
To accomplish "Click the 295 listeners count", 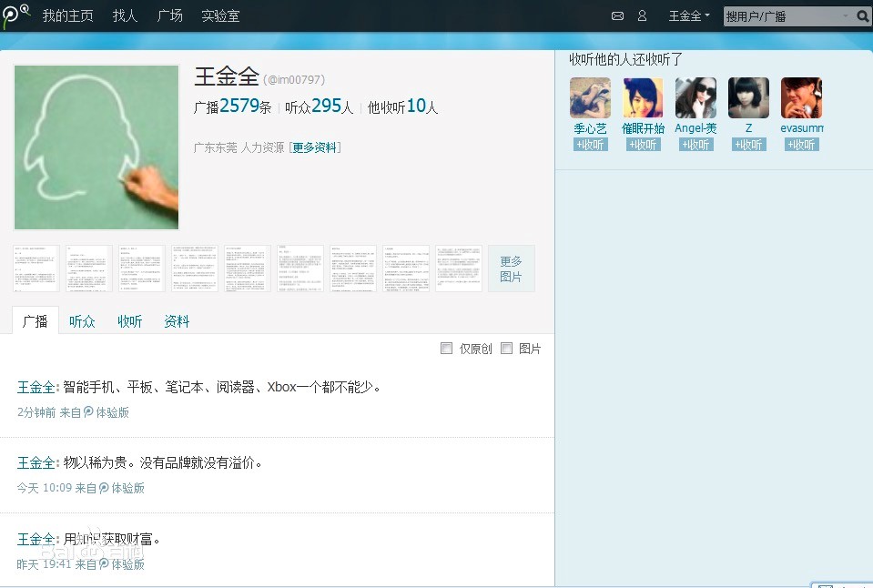I will (326, 106).
